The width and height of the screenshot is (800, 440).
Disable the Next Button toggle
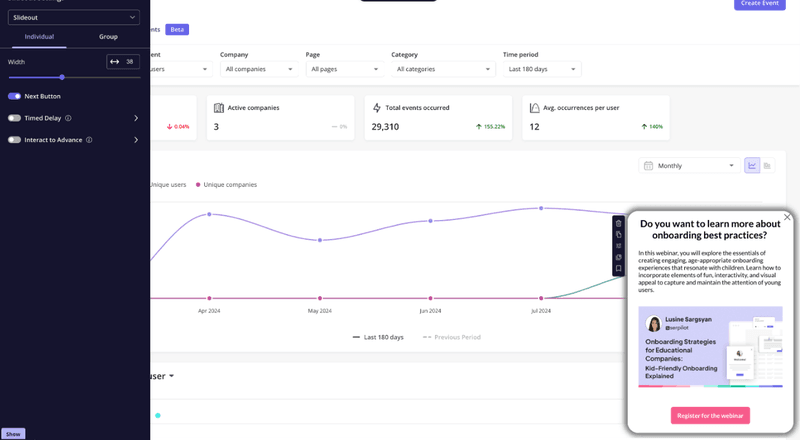click(x=14, y=96)
